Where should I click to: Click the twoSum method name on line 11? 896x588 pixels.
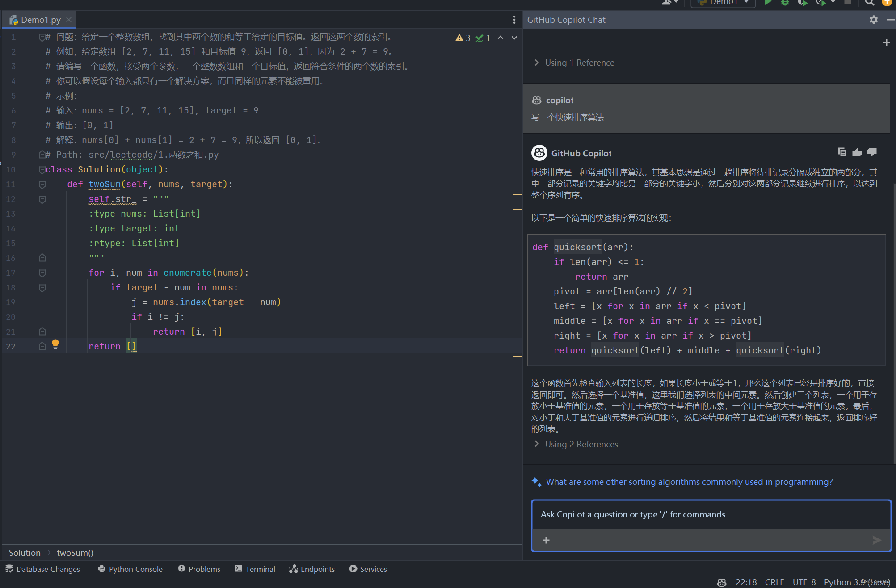pyautogui.click(x=105, y=184)
